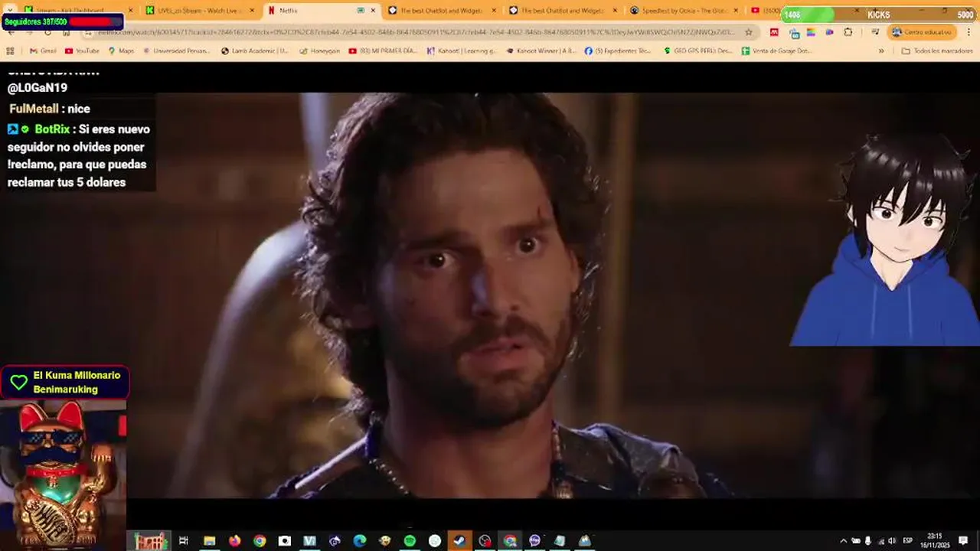The width and height of the screenshot is (980, 551).
Task: Click the anime avatar overlay
Action: coord(885,241)
